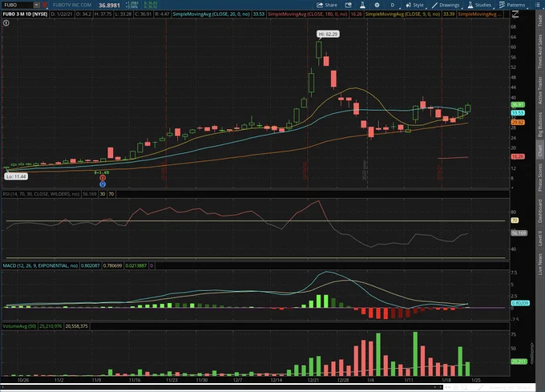
Task: Open the flask icon in the top toolbar
Action: click(x=362, y=5)
